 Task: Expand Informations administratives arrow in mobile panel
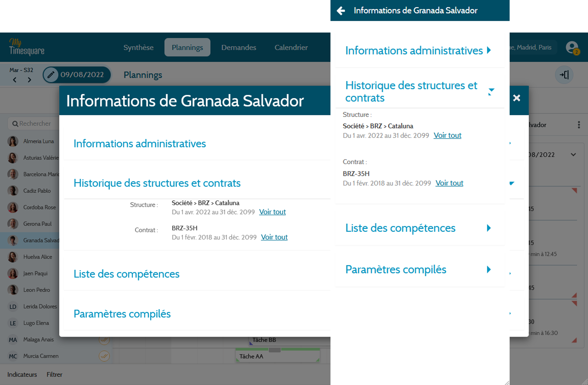tap(489, 50)
